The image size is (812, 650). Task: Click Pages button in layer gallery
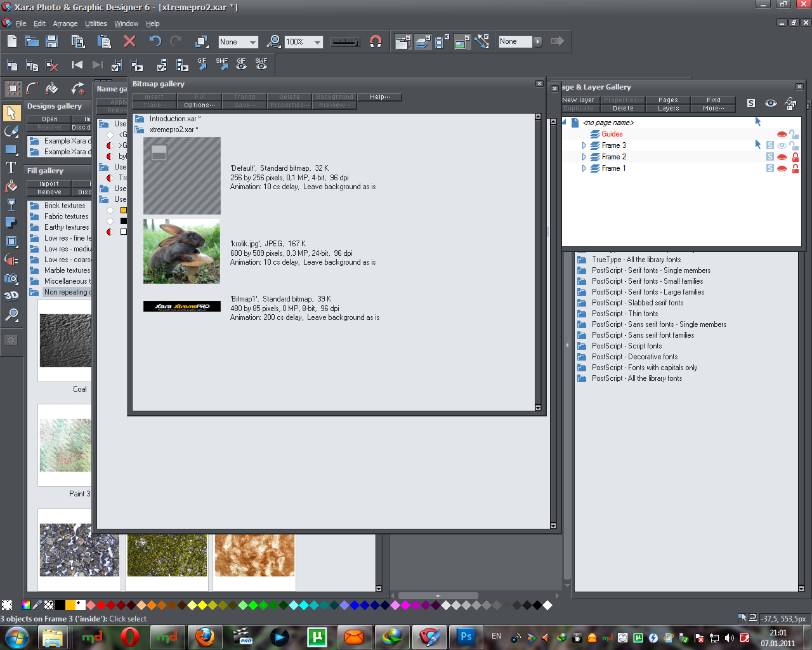668,100
